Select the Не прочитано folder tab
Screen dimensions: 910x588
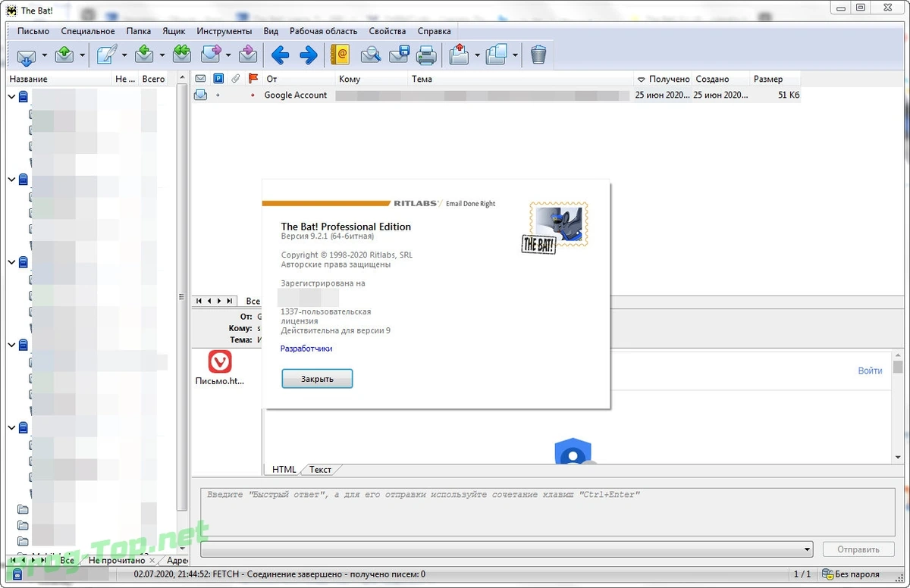coord(117,561)
